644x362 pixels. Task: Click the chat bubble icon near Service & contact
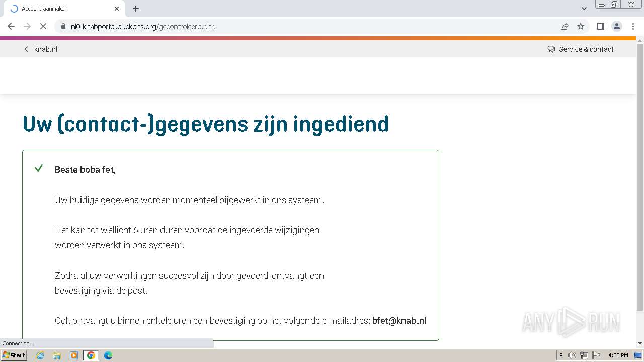551,49
